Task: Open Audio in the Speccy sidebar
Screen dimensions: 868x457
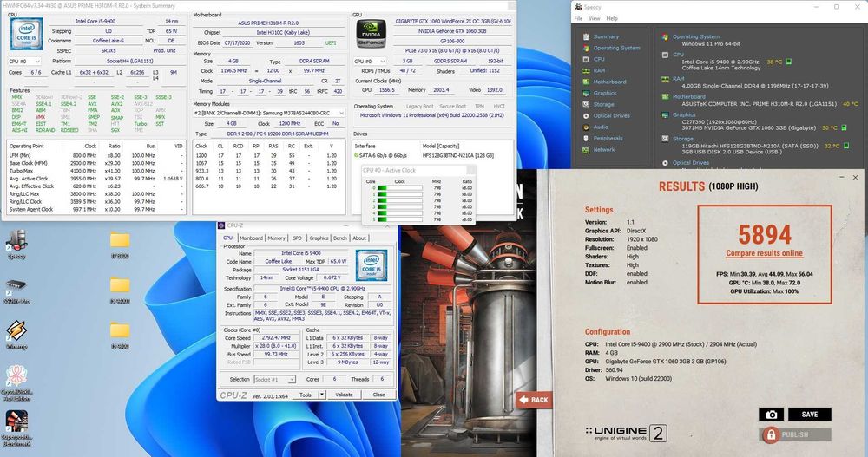Action: [601, 127]
